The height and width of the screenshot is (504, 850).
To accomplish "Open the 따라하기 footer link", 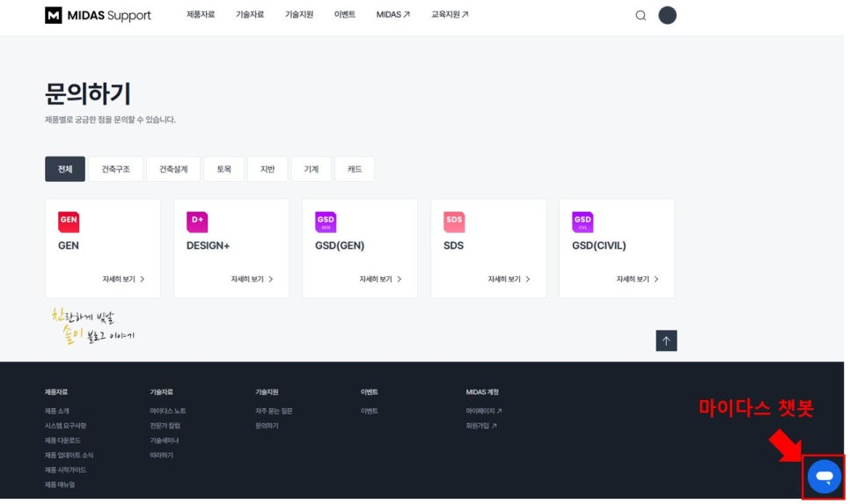I will click(x=162, y=456).
